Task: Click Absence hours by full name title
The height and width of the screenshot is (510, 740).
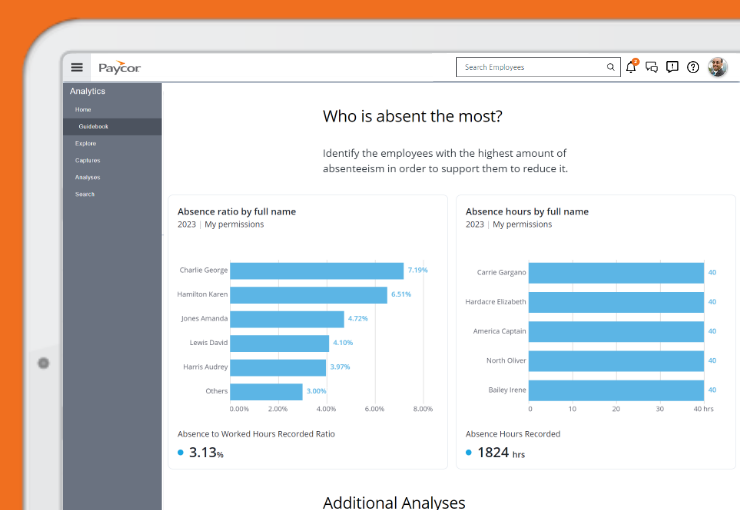Action: click(527, 212)
